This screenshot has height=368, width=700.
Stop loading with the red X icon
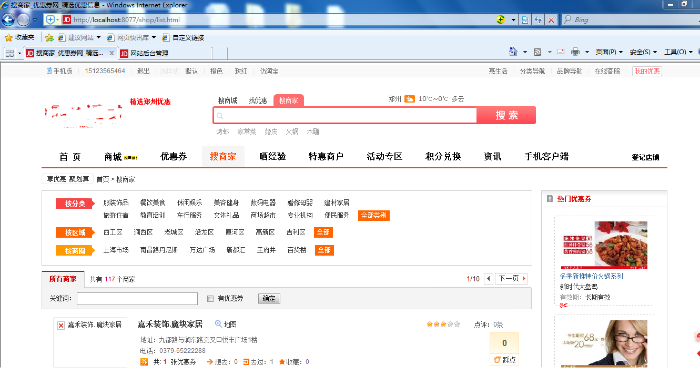[x=551, y=20]
